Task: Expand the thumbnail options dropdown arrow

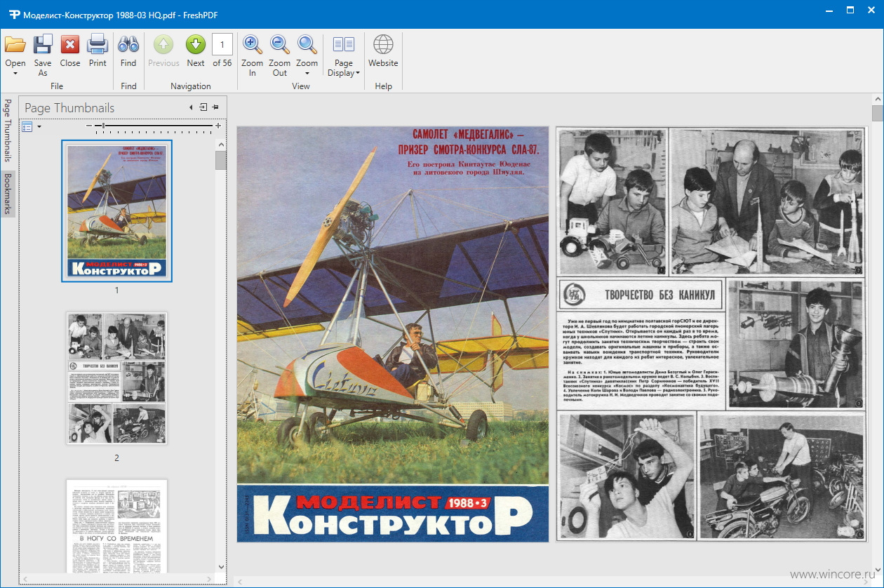Action: [x=39, y=126]
